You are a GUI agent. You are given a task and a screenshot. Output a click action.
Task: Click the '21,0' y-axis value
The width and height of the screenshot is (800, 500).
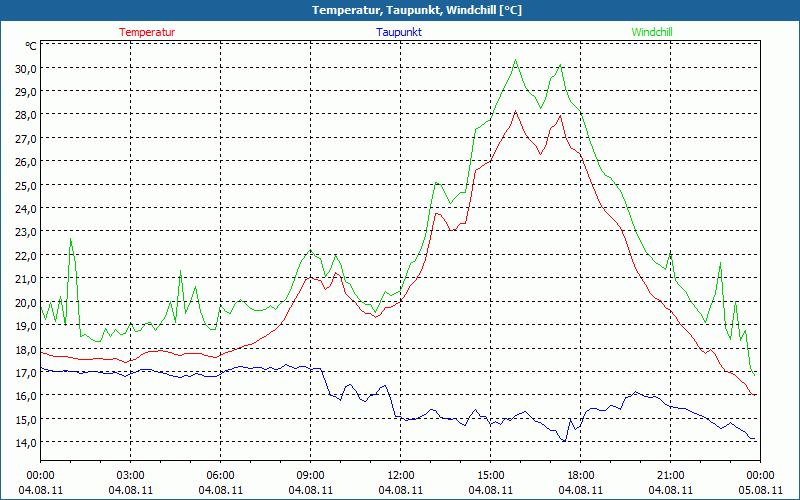[26, 279]
